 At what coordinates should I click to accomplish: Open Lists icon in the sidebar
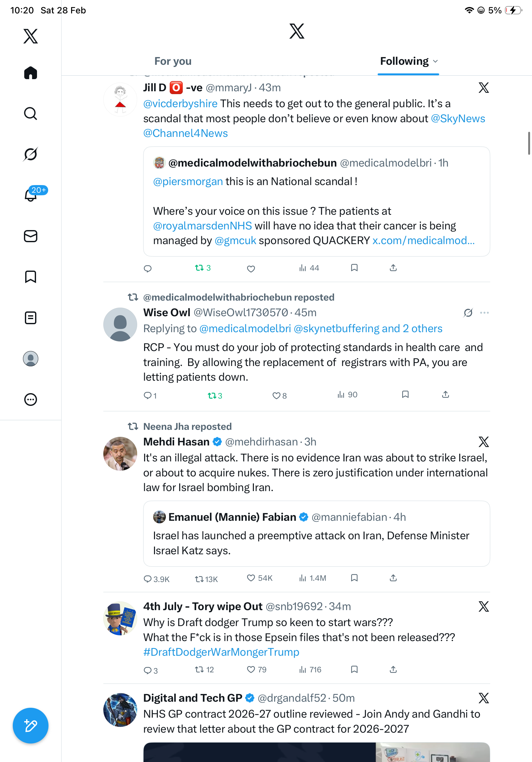(x=31, y=317)
